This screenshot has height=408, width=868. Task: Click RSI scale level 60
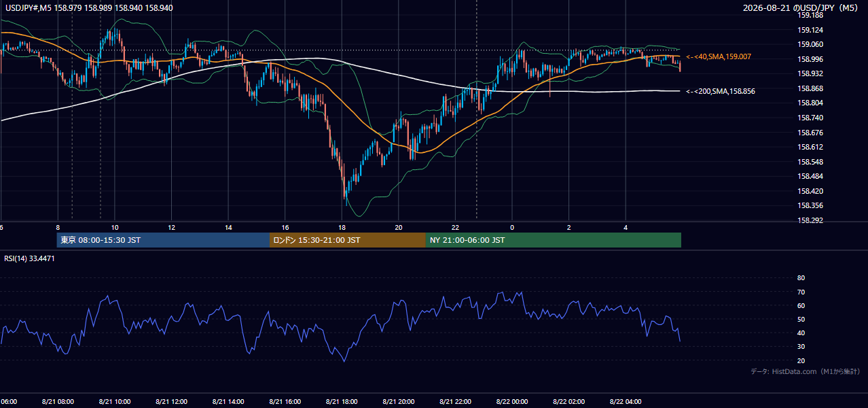[x=801, y=305]
